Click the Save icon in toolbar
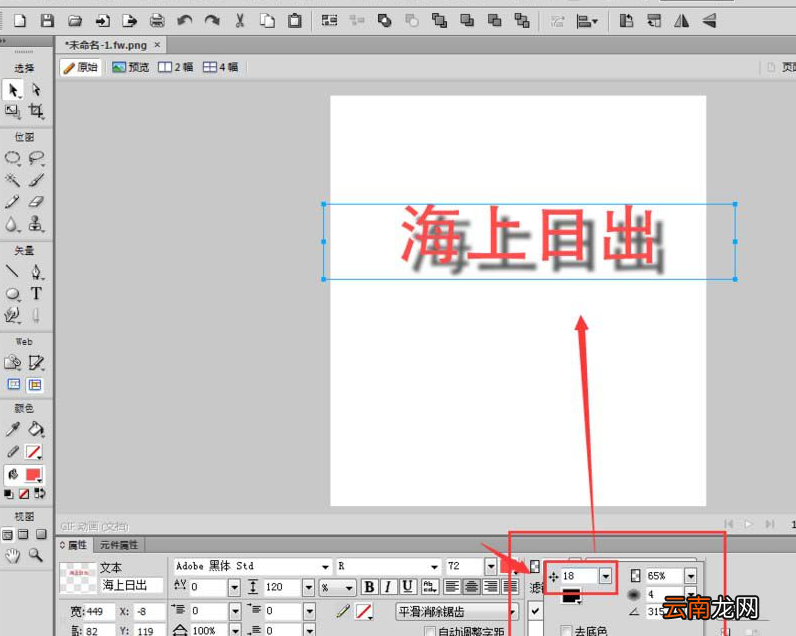Image resolution: width=796 pixels, height=636 pixels. click(x=47, y=21)
